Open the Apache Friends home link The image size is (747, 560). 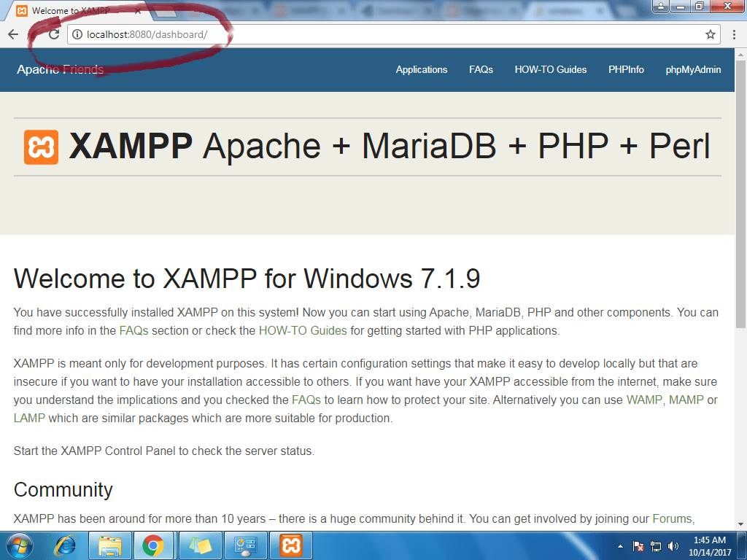[60, 69]
